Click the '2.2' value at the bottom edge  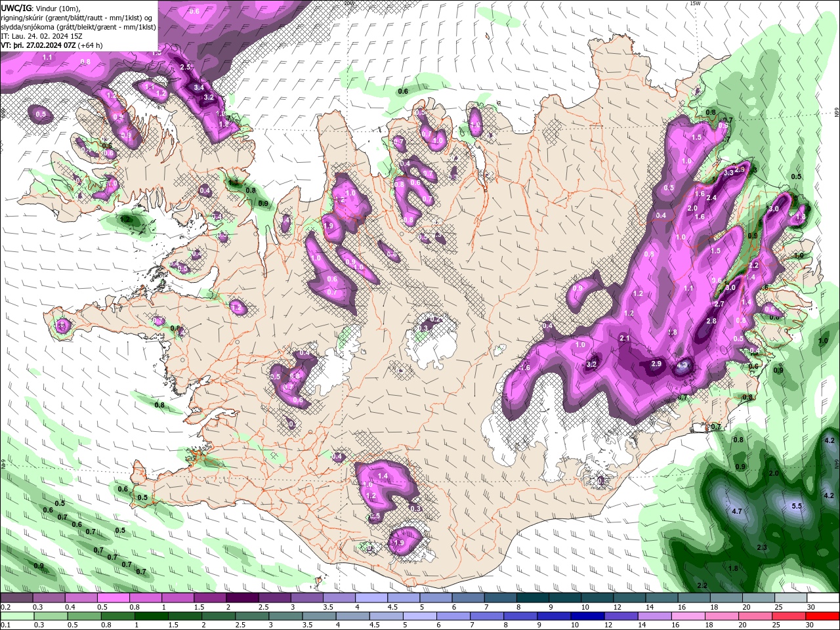(x=702, y=585)
